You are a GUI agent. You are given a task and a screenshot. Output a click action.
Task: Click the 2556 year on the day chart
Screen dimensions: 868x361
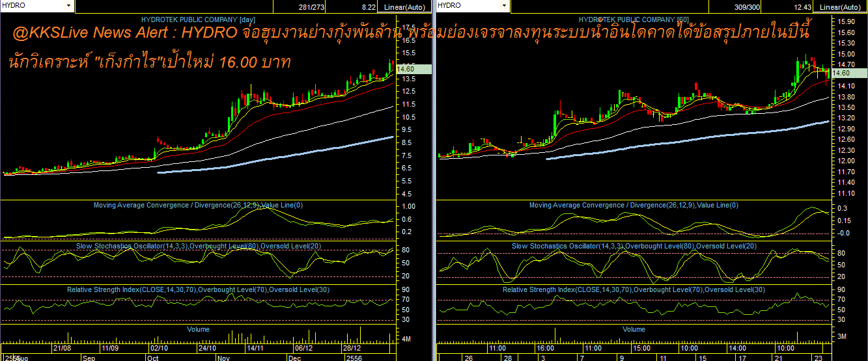(x=354, y=358)
